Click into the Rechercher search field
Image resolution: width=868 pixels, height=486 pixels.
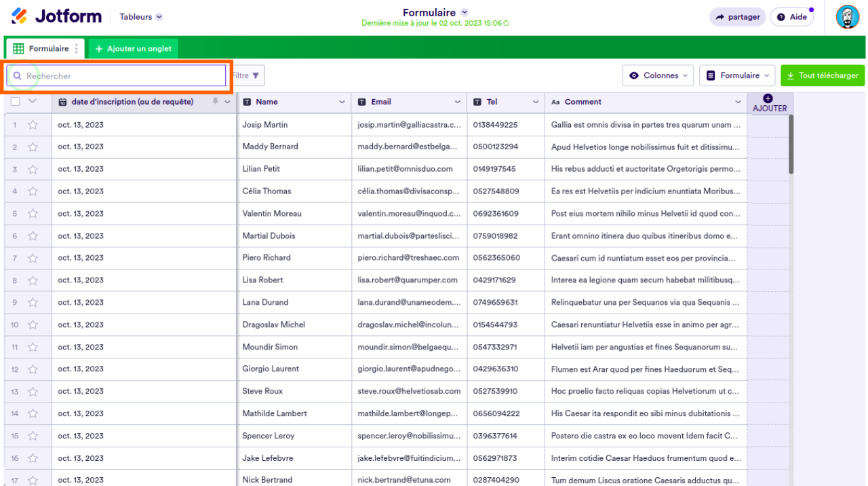click(122, 76)
